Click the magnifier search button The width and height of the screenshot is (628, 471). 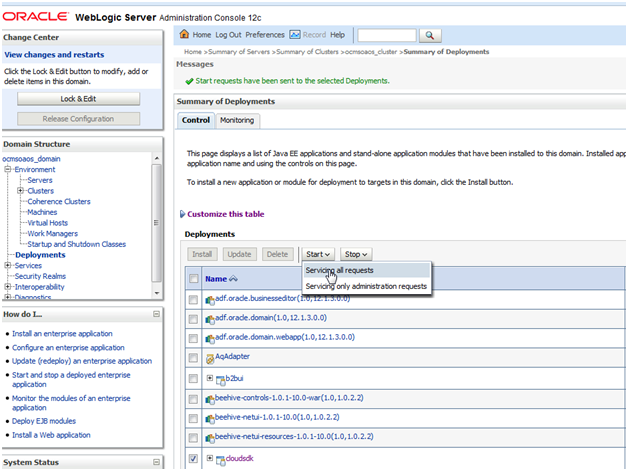(x=430, y=36)
